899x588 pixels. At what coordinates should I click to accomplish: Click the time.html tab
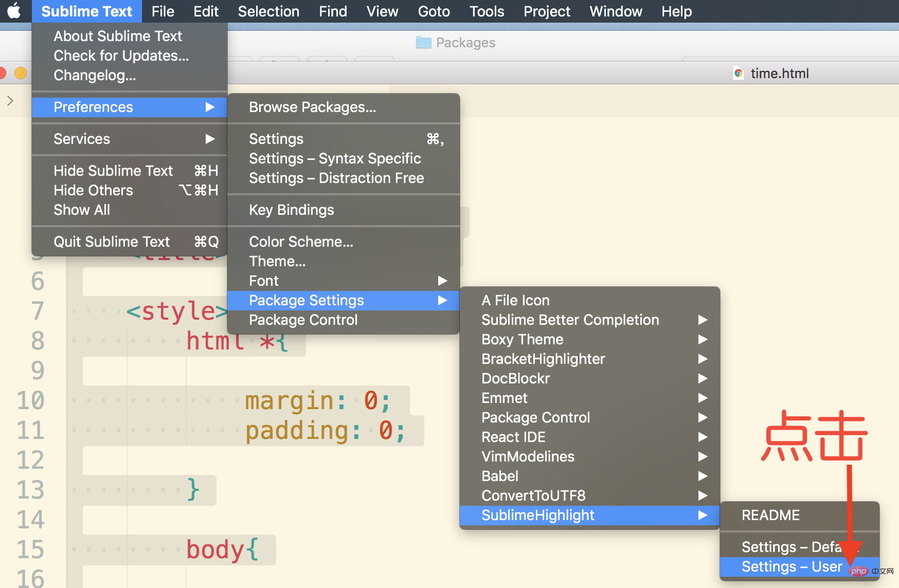click(x=779, y=73)
